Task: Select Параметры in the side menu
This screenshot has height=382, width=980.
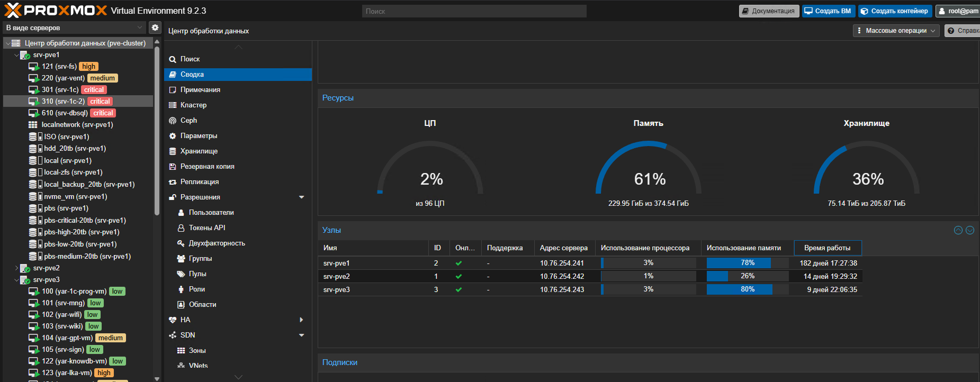Action: click(238, 136)
